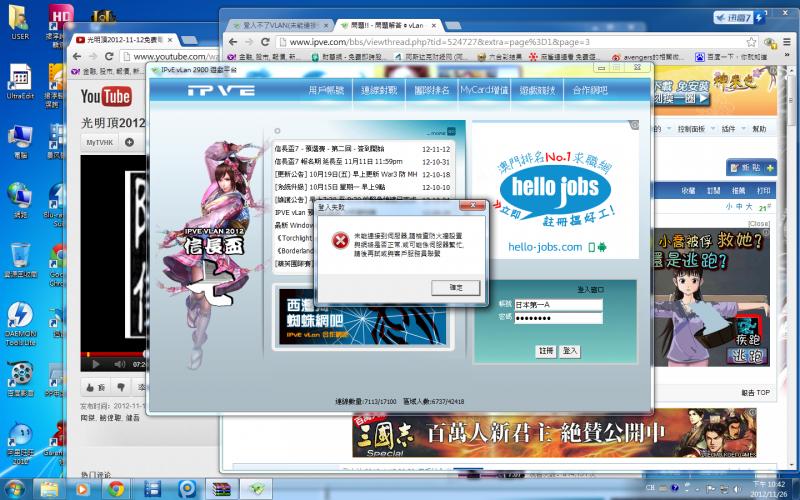Click the 蜘蛛網吧 banner in IPVE
The image size is (800, 500).
point(363,318)
